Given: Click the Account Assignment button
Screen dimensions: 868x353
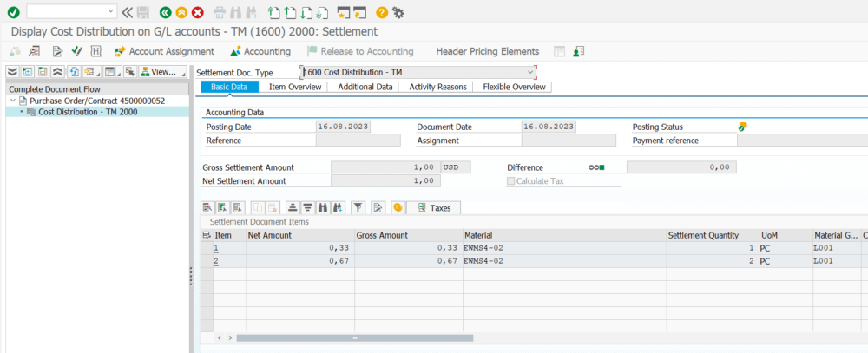Looking at the screenshot, I should click(164, 51).
